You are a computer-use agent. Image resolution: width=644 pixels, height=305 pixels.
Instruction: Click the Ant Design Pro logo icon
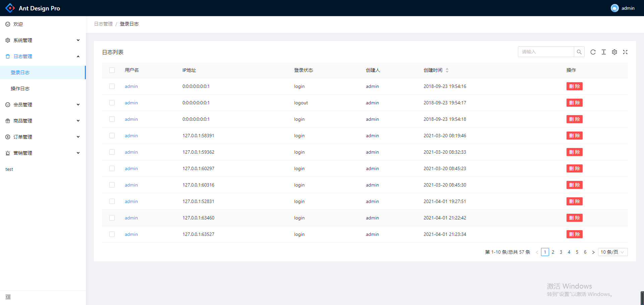point(10,8)
